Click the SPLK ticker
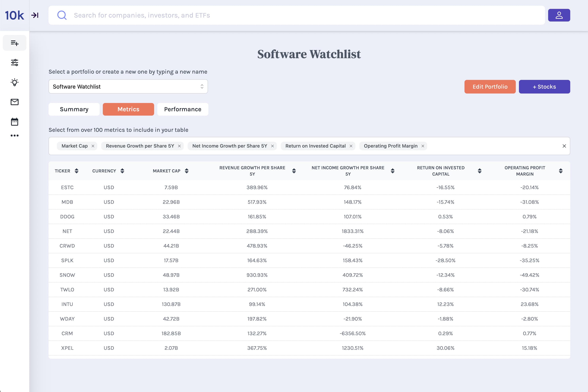This screenshot has height=392, width=588. pyautogui.click(x=67, y=260)
